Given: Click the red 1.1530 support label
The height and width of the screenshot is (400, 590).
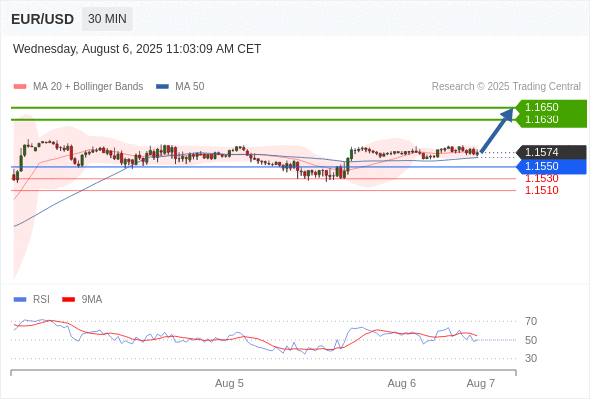Looking at the screenshot, I should pos(541,178).
